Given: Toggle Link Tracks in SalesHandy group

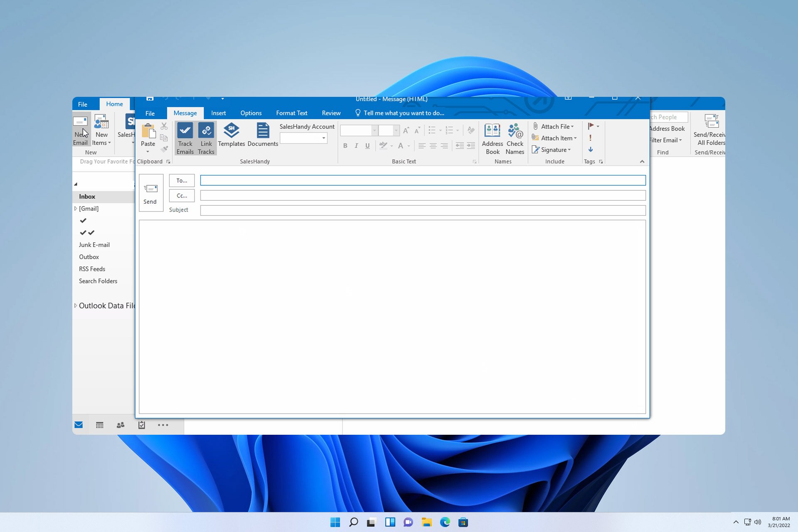Looking at the screenshot, I should [206, 138].
